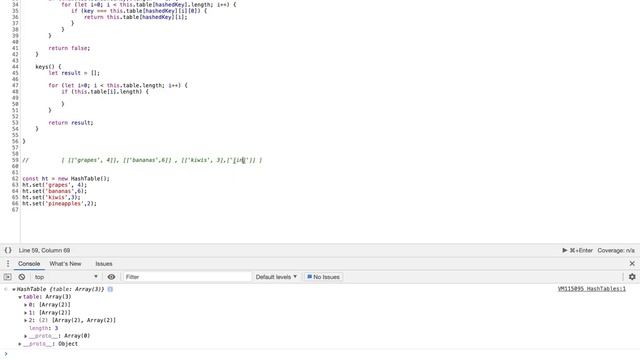Image resolution: width=640 pixels, height=360 pixels.
Task: Expand index 1 Array(2) entry
Action: coord(26,313)
